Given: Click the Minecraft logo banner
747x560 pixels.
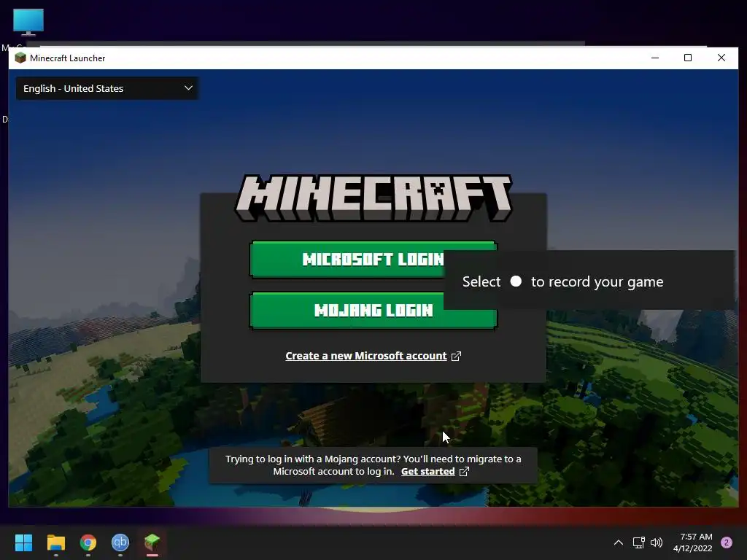Looking at the screenshot, I should coord(373,198).
